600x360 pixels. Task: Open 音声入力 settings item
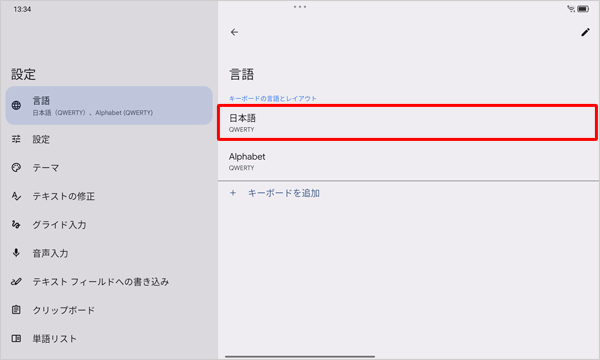[109, 252]
